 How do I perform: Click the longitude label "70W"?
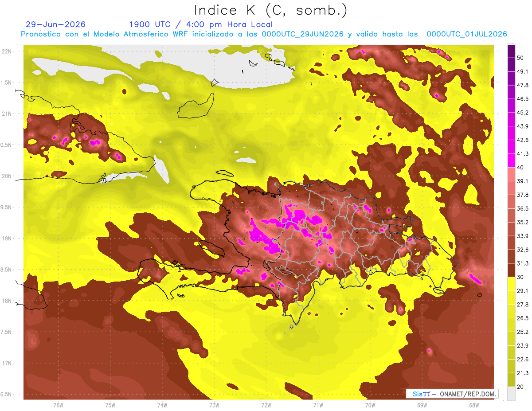[x=370, y=405]
